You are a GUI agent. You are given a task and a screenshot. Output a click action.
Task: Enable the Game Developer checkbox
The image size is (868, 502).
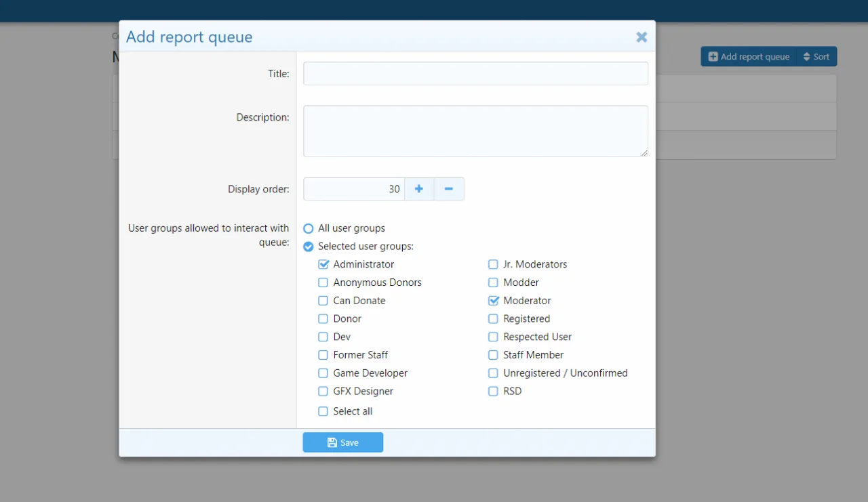point(323,373)
